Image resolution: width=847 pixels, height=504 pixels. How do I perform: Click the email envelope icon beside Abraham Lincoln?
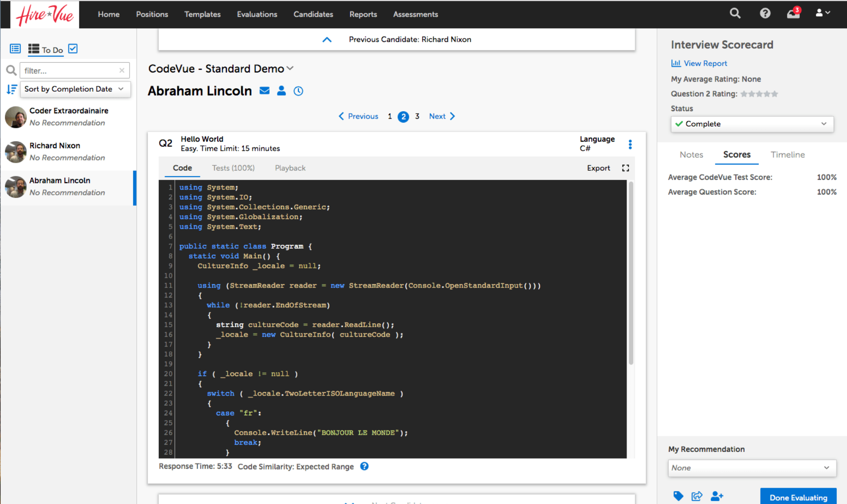264,91
